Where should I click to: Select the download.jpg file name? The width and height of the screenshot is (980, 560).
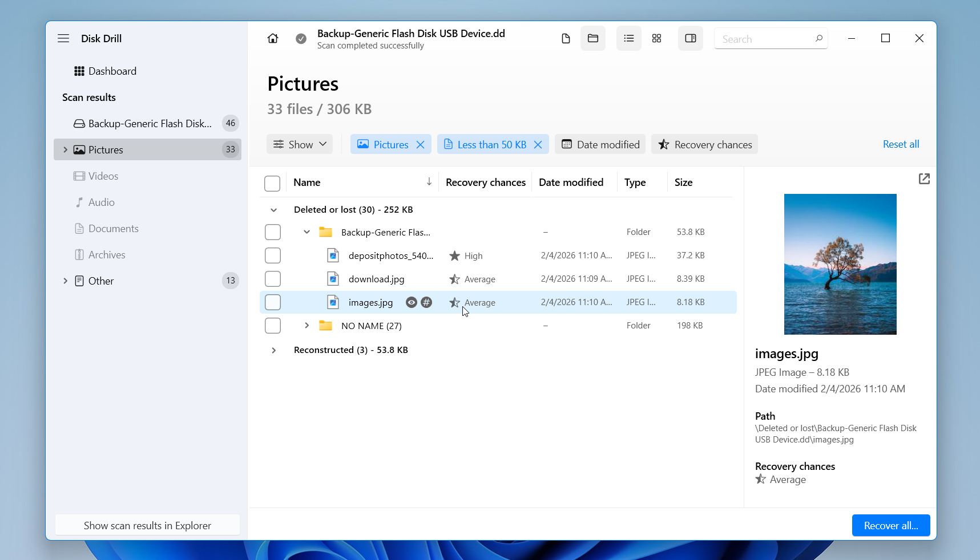[x=376, y=279]
